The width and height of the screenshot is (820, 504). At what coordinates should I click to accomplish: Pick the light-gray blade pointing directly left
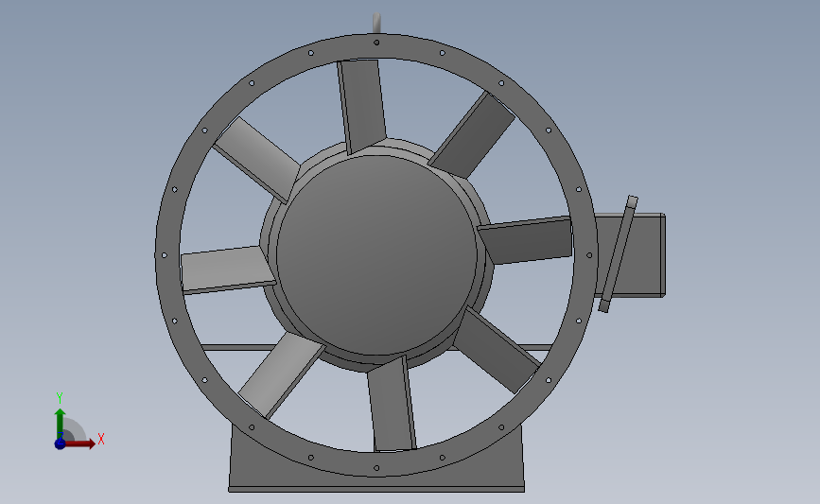228,270
